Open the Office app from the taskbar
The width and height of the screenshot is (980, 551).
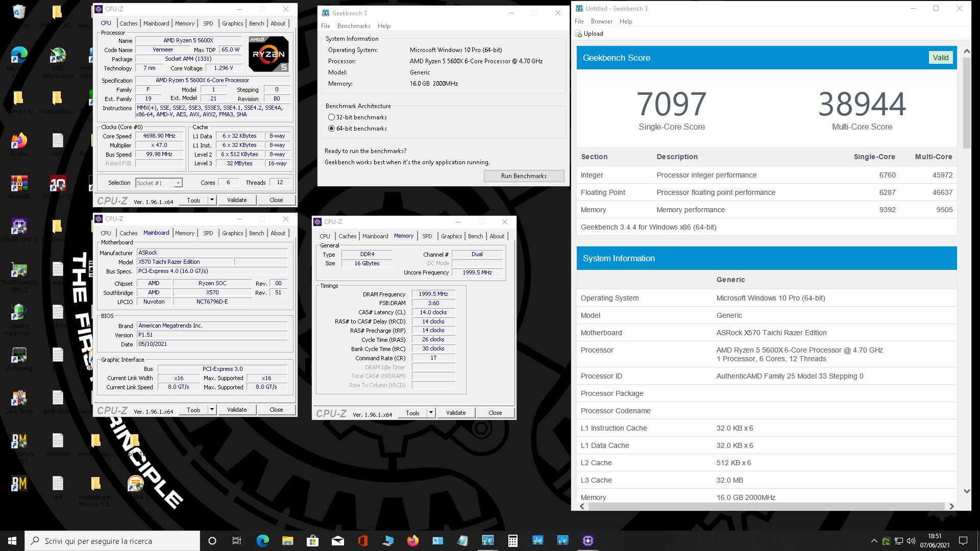pyautogui.click(x=362, y=541)
